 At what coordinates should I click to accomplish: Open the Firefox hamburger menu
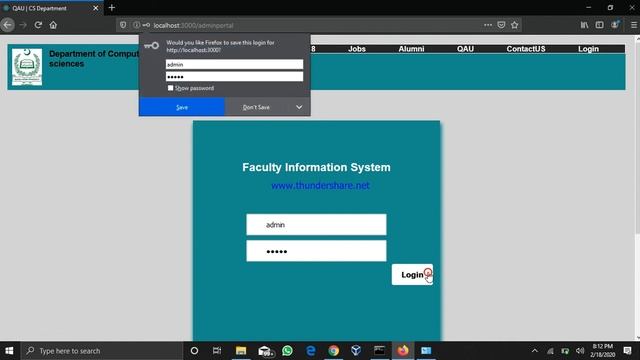point(634,25)
